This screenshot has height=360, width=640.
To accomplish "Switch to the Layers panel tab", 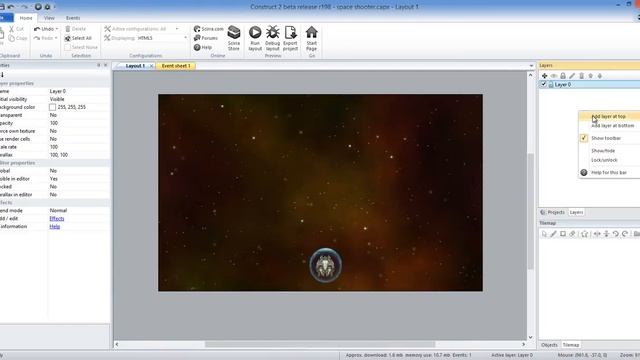I will tap(576, 212).
